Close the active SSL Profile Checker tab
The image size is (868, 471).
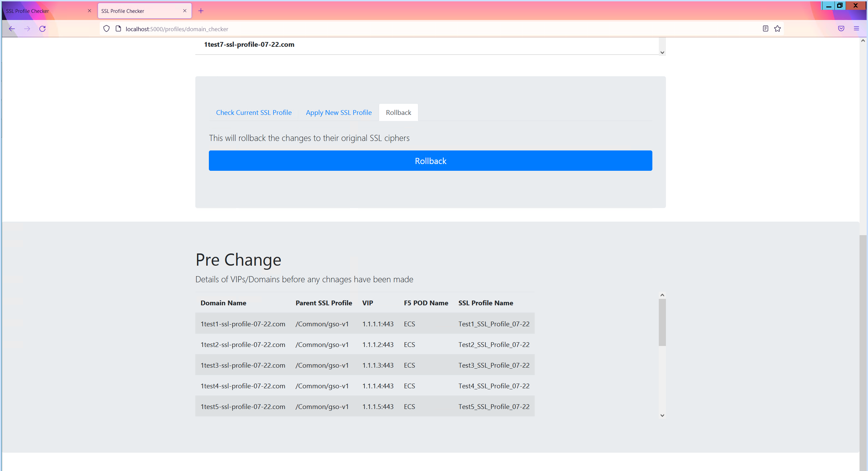(185, 11)
